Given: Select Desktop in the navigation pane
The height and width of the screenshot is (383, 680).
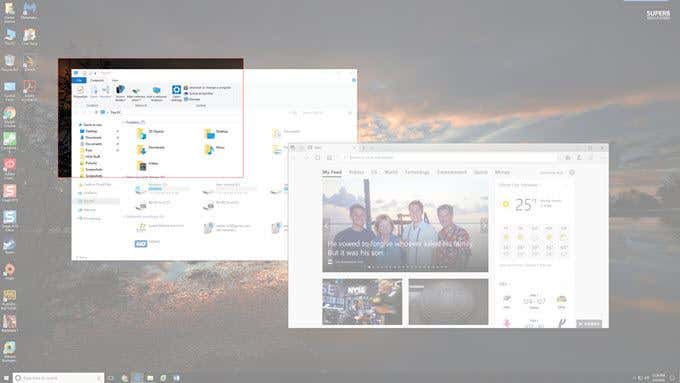Looking at the screenshot, I should click(x=91, y=131).
